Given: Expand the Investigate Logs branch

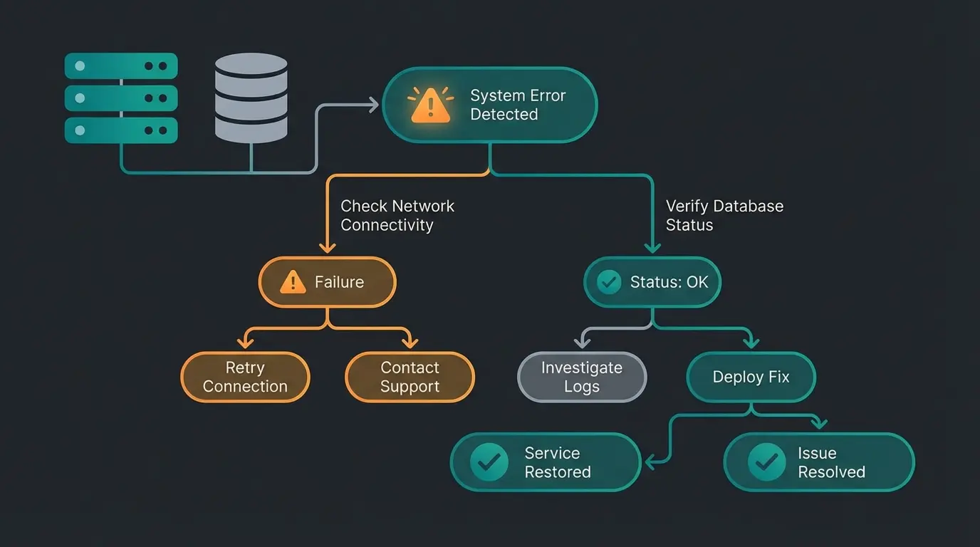Looking at the screenshot, I should 582,377.
